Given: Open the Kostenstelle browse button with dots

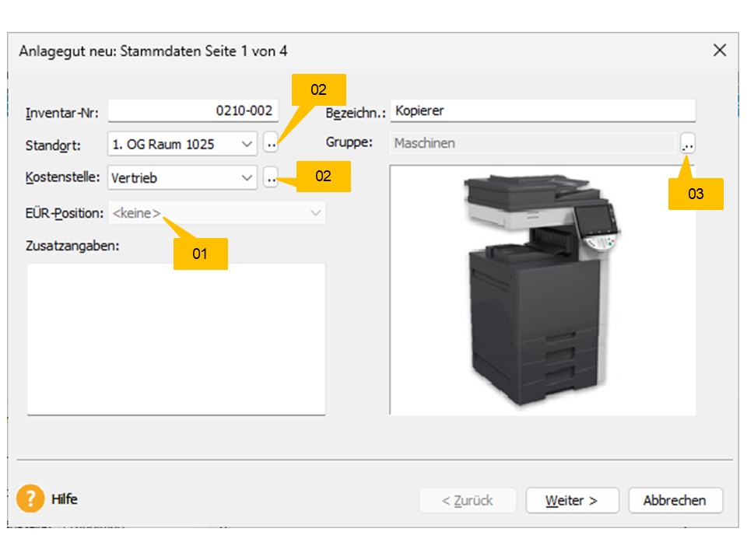Looking at the screenshot, I should click(x=270, y=178).
